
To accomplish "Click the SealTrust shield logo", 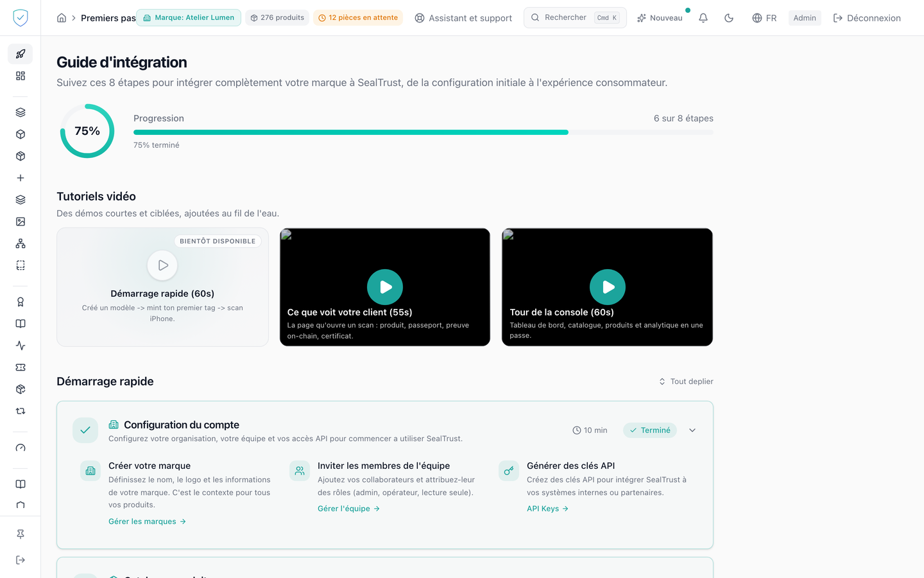I will [21, 18].
